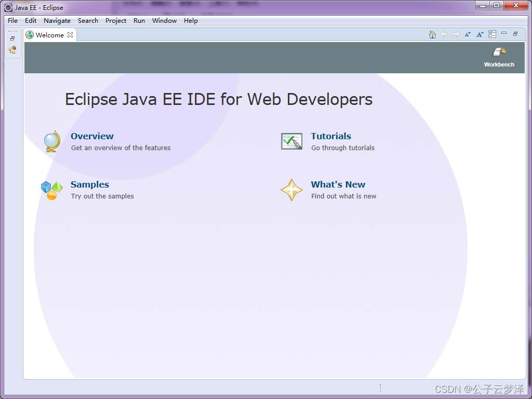532x399 pixels.
Task: Click the Samples heading link
Action: tap(89, 184)
